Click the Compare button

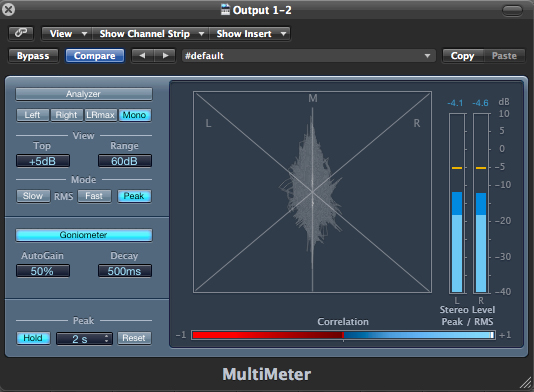[95, 56]
